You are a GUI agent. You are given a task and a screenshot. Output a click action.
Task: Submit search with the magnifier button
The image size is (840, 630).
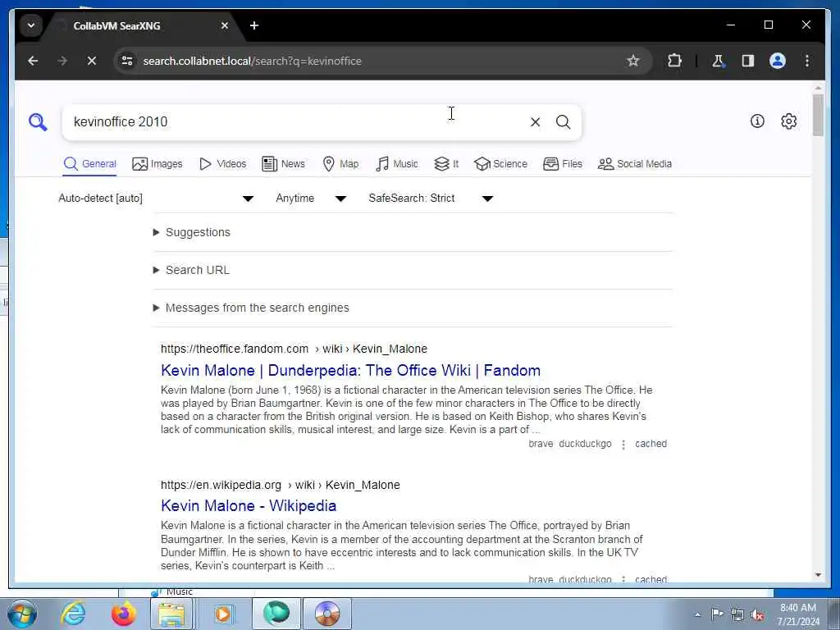click(x=563, y=122)
